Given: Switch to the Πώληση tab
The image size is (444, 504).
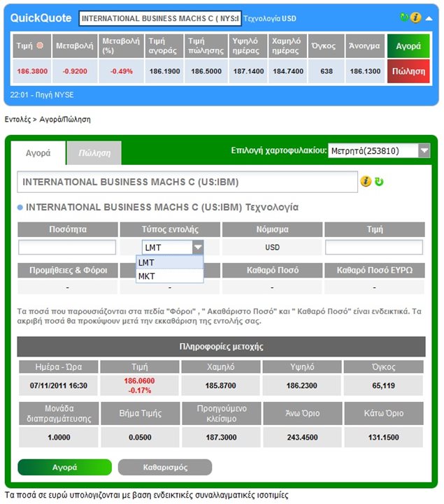Looking at the screenshot, I should click(x=94, y=153).
